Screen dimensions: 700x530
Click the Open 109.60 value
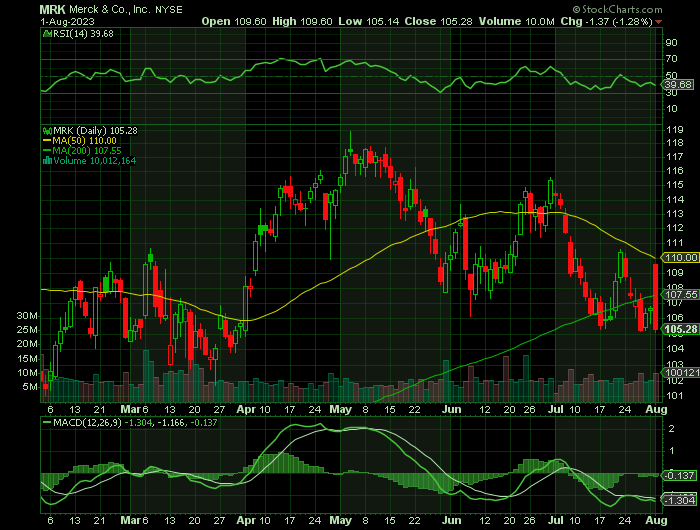[x=234, y=21]
